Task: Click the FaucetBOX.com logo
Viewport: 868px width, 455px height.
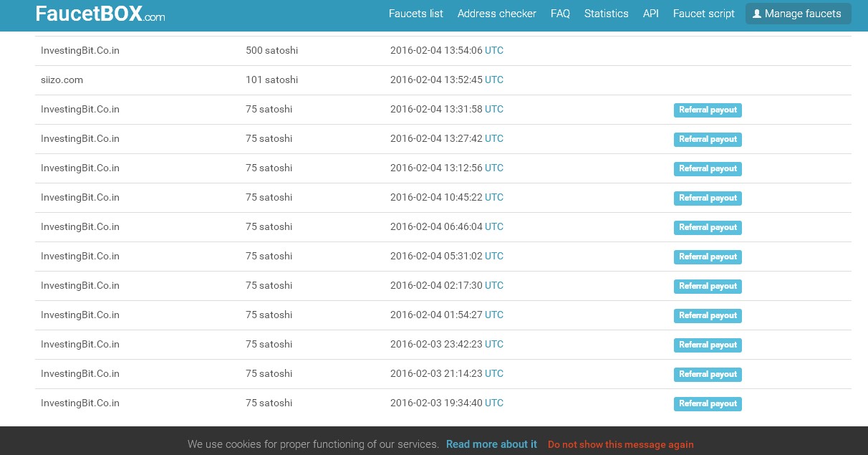Action: click(100, 14)
